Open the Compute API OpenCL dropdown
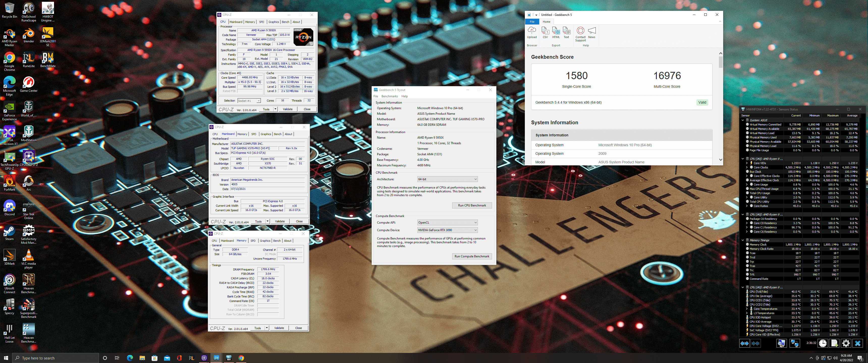 click(x=447, y=223)
